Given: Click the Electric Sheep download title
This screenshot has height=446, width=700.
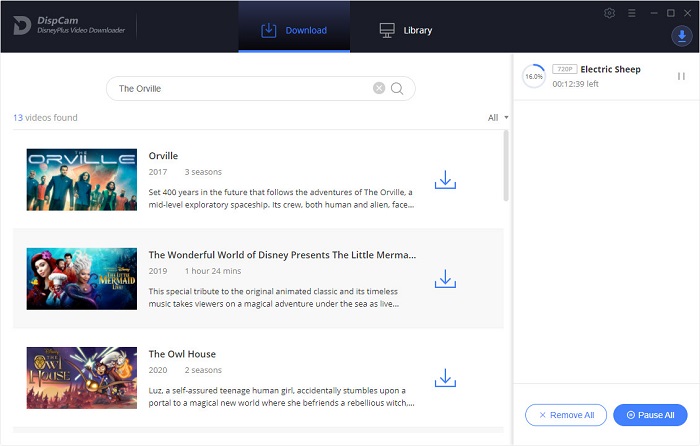Looking at the screenshot, I should (610, 69).
